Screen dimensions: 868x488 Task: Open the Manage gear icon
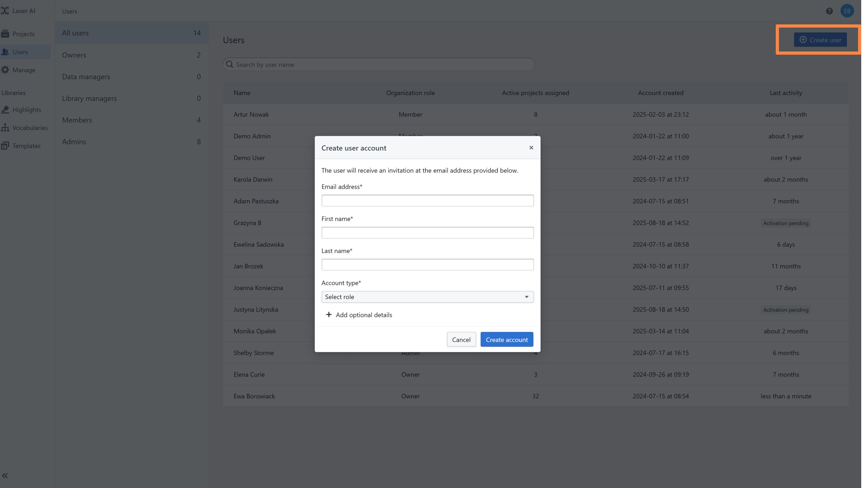tap(5, 70)
